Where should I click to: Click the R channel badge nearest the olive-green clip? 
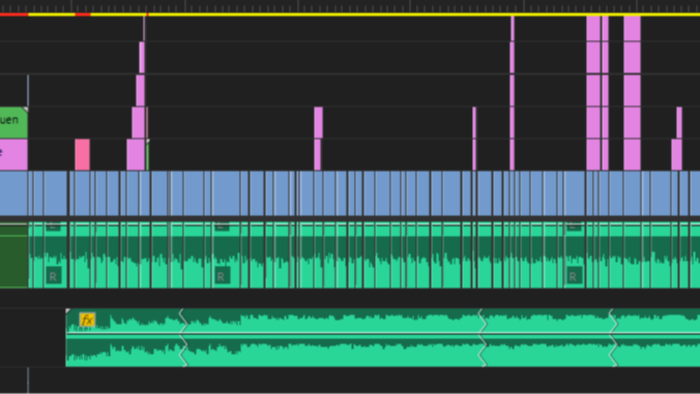pyautogui.click(x=53, y=276)
